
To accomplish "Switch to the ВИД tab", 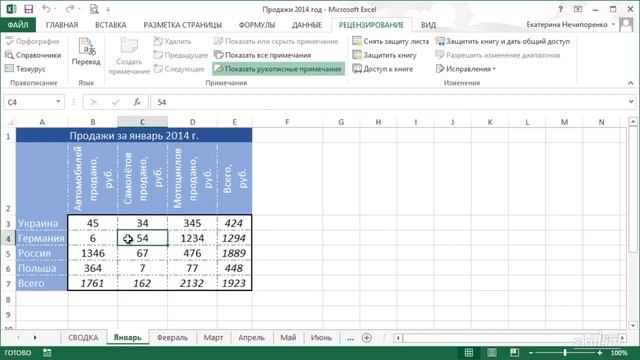I will click(x=428, y=25).
